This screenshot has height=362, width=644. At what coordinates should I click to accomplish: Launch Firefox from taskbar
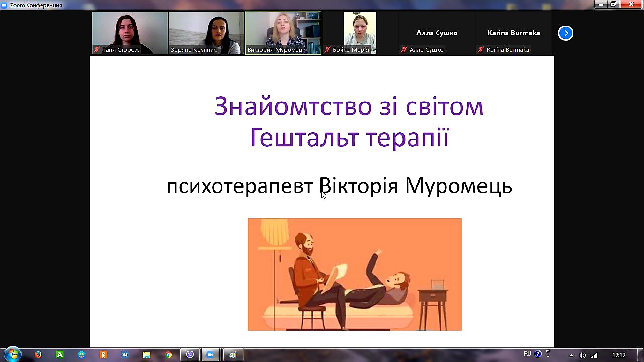click(x=38, y=355)
